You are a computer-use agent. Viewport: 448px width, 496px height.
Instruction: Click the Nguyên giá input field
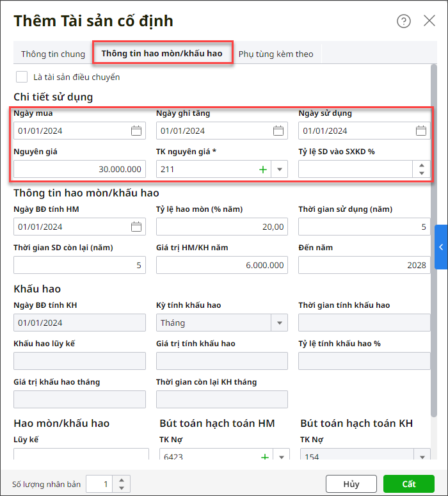point(79,169)
